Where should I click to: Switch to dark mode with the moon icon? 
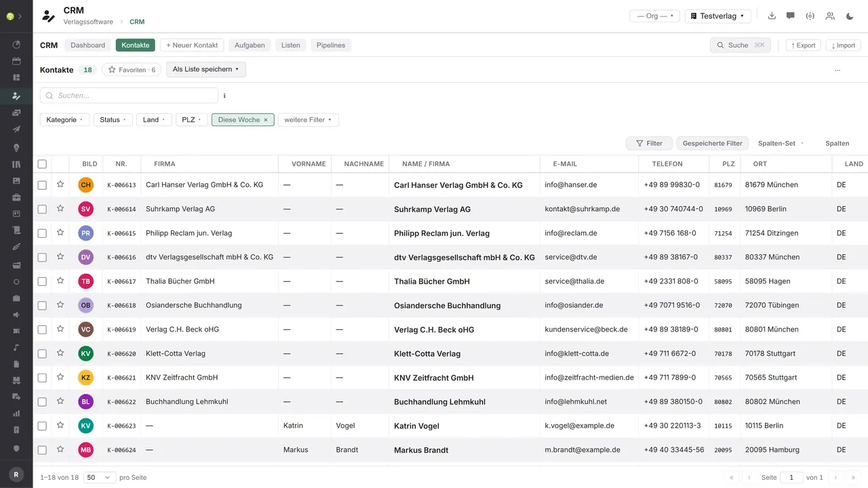tap(850, 16)
